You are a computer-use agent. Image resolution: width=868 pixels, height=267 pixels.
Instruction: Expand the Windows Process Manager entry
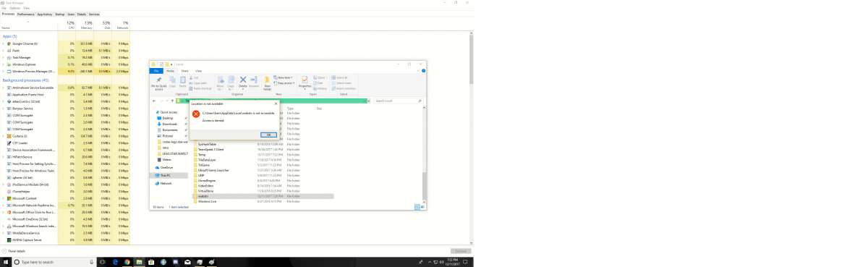click(x=3, y=72)
